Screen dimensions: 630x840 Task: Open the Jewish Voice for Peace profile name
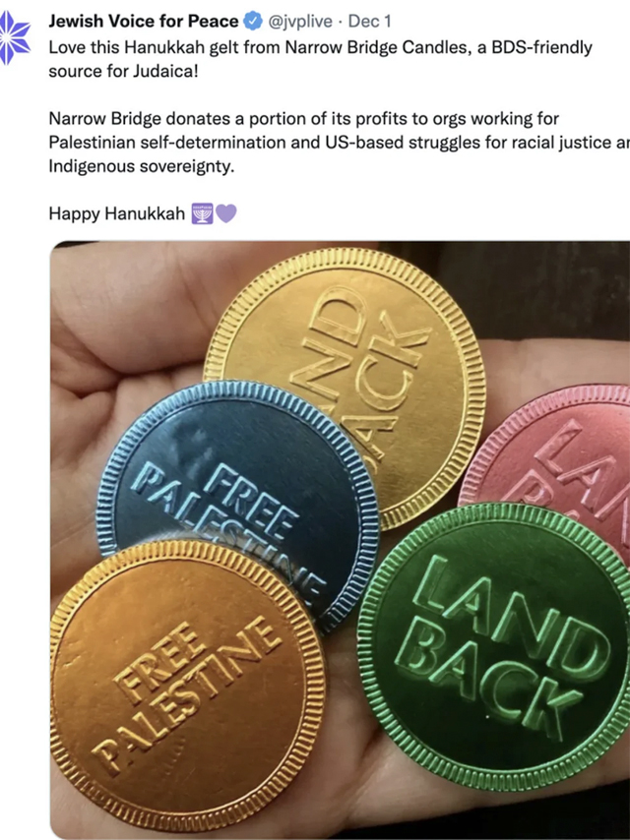(143, 21)
